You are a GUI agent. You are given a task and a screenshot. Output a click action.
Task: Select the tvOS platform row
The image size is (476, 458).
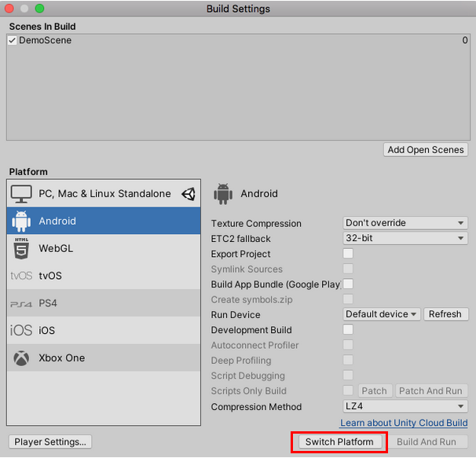pos(104,276)
